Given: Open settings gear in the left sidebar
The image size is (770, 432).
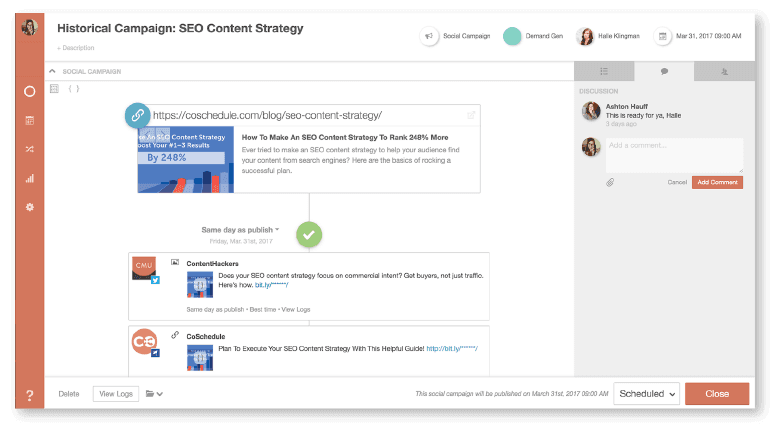Looking at the screenshot, I should (x=29, y=207).
